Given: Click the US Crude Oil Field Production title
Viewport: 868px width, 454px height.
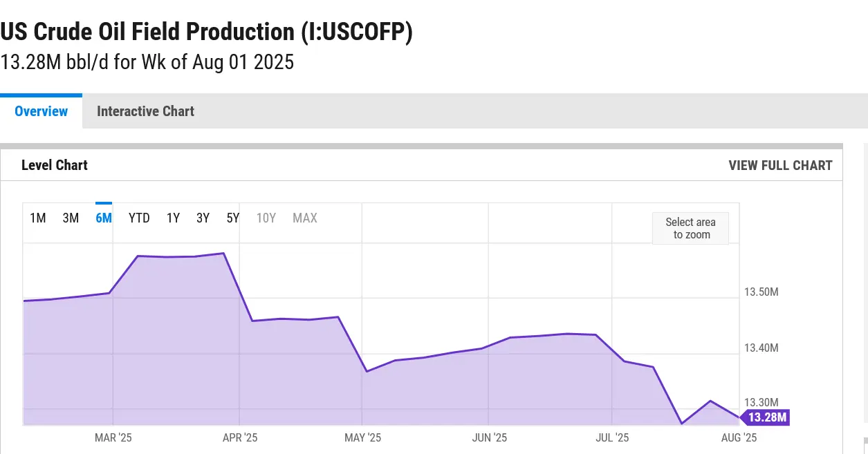Looking at the screenshot, I should [206, 32].
